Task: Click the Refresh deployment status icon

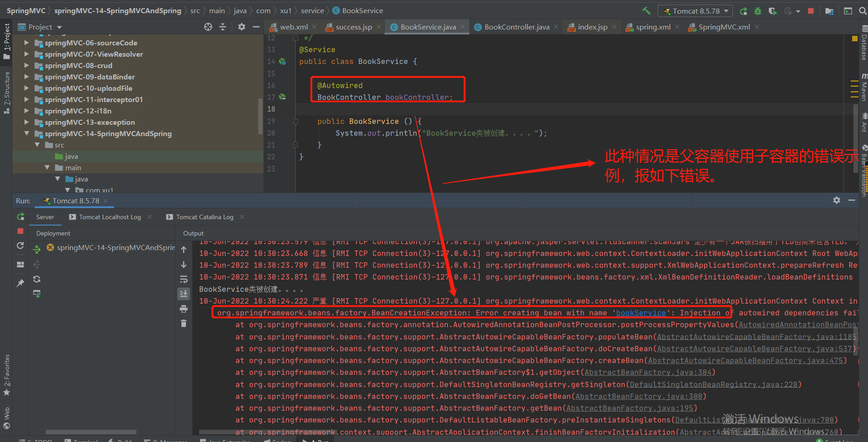Action: [x=37, y=279]
